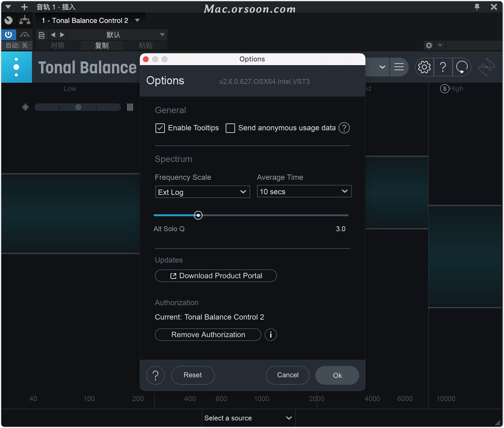Open host gear settings icon
This screenshot has height=428, width=504.
429,45
